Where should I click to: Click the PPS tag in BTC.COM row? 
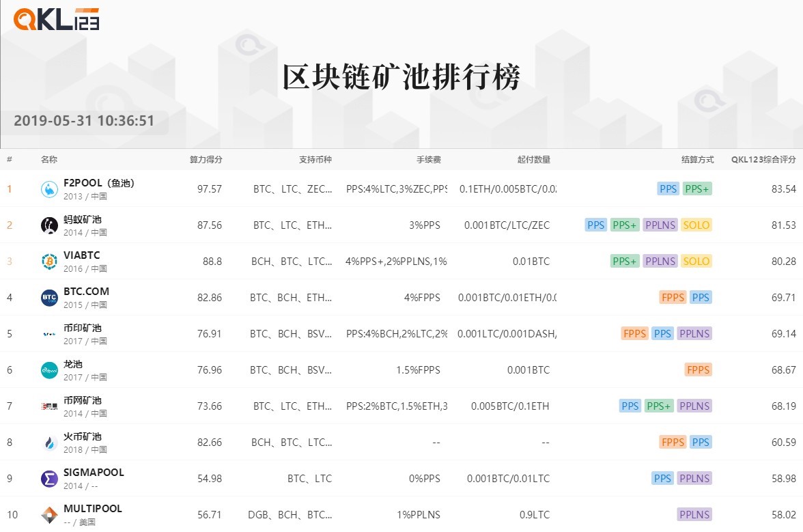[701, 298]
